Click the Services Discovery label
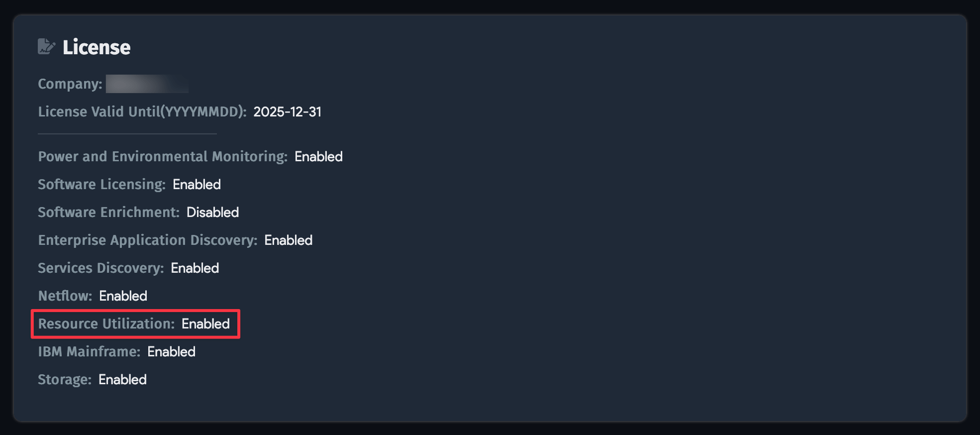 [x=101, y=268]
